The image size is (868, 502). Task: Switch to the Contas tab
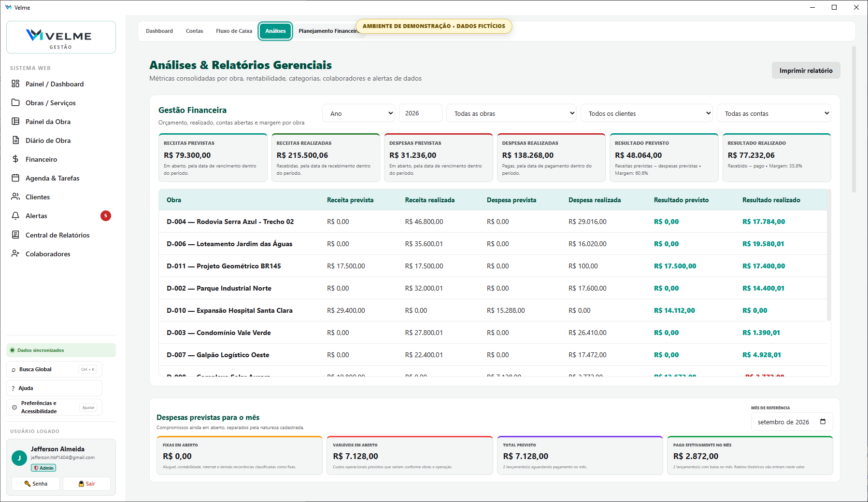194,31
